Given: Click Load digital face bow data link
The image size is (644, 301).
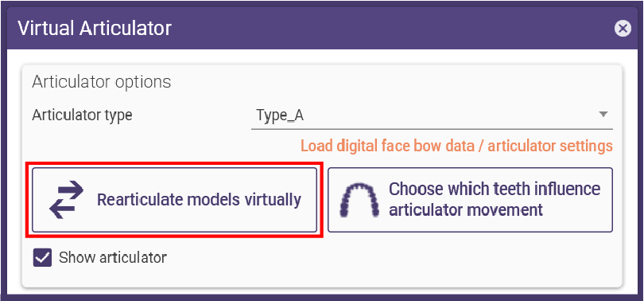Looking at the screenshot, I should [456, 146].
